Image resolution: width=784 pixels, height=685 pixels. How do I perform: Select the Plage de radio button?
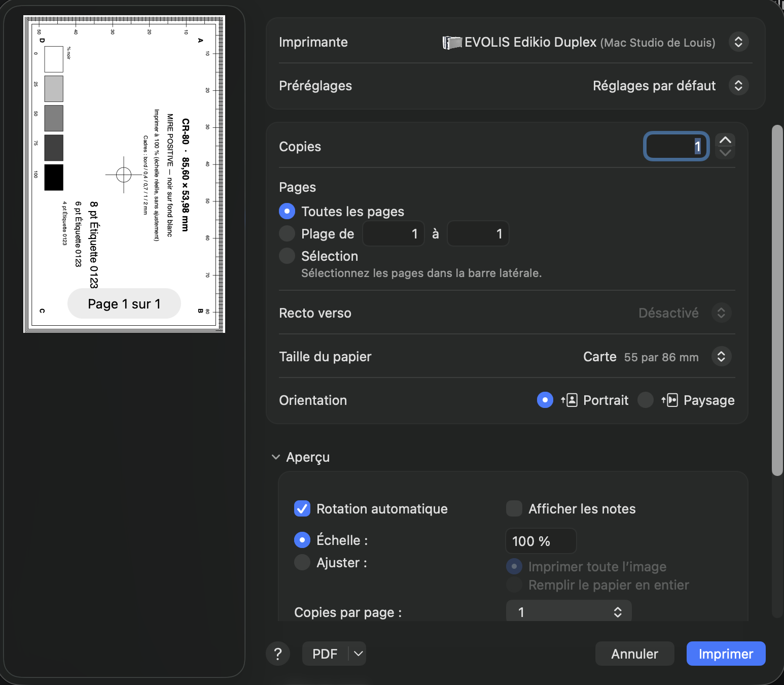point(287,233)
